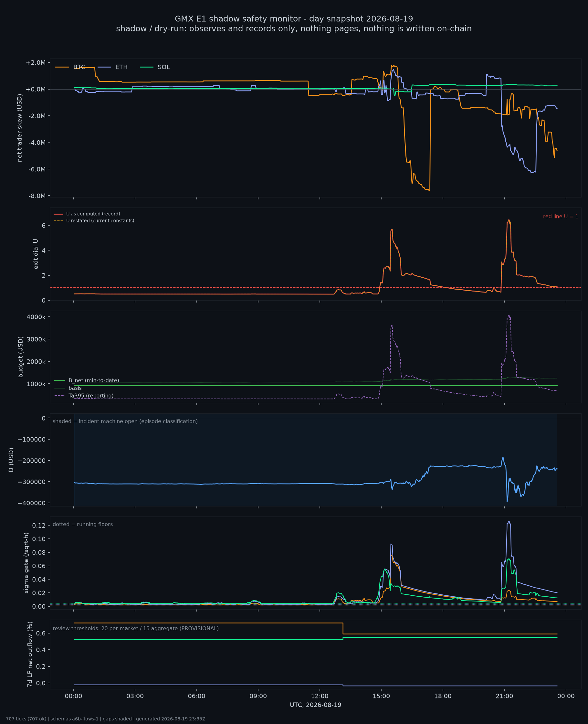Click the 'B_net (min-to-date)' legend entry
588x724 pixels.
coord(87,380)
